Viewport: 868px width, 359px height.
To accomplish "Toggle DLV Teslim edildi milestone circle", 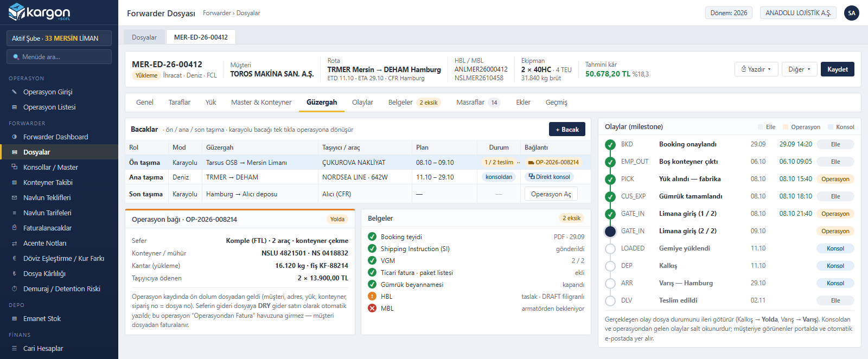I will (x=610, y=301).
